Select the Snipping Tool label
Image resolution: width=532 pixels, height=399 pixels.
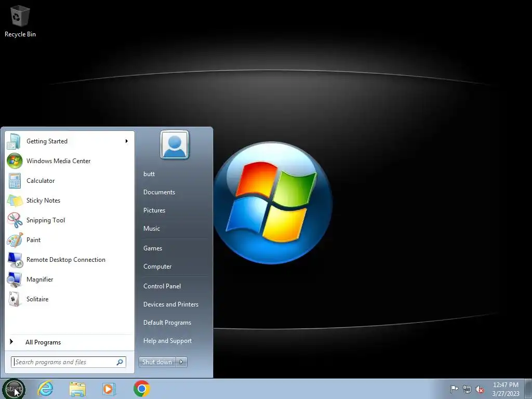point(46,220)
